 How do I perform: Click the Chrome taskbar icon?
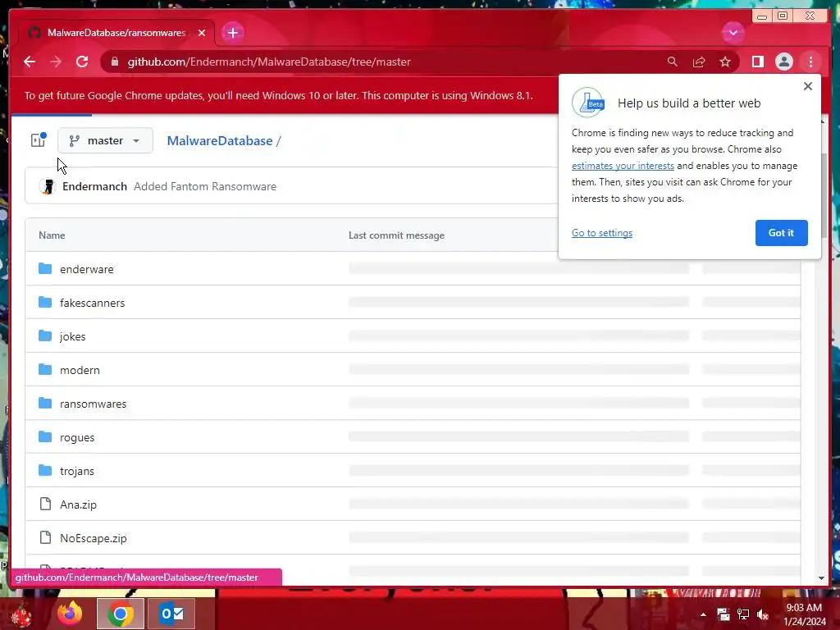[121, 614]
